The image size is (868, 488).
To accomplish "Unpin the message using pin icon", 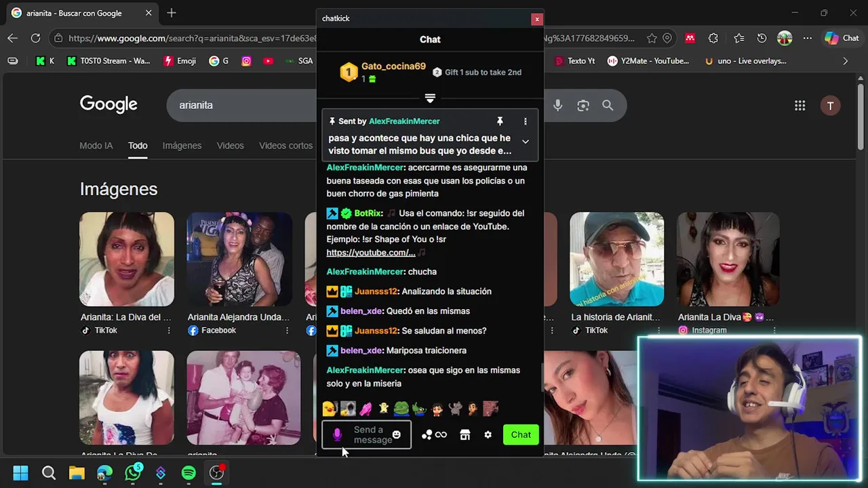I will tap(500, 121).
